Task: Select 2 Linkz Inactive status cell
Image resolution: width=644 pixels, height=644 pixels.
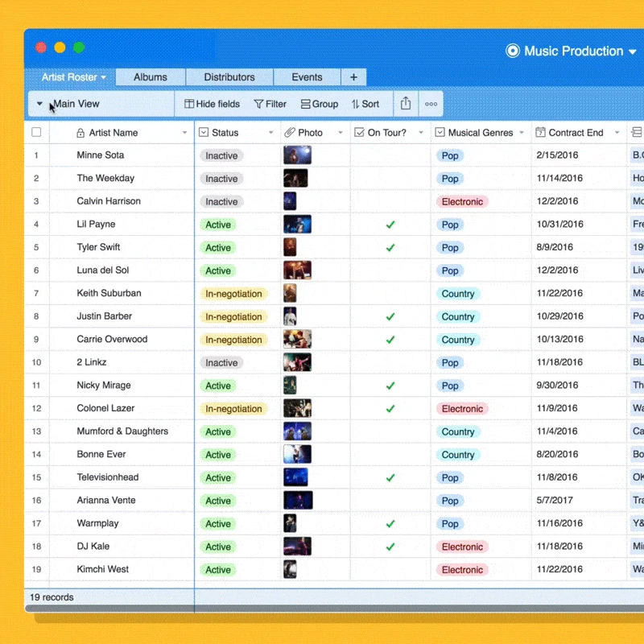Action: click(x=237, y=362)
